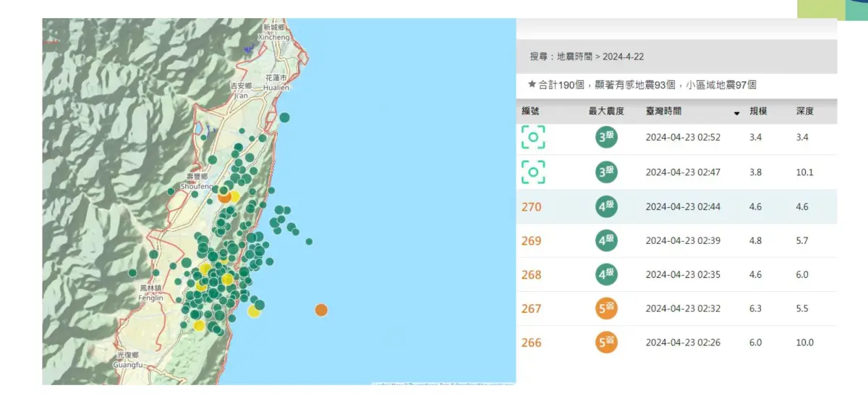The width and height of the screenshot is (868, 417).
Task: Click the 4級 badge of earthquake 270
Action: tap(605, 206)
